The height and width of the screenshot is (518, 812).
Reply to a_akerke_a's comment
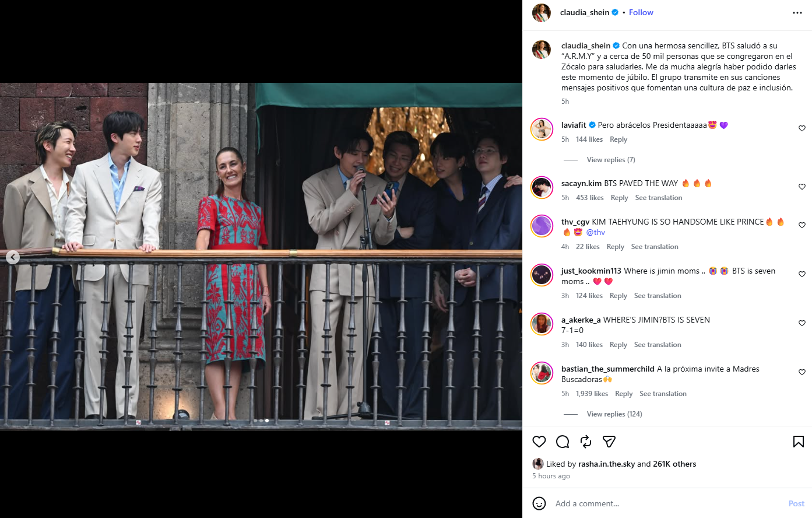pos(618,345)
